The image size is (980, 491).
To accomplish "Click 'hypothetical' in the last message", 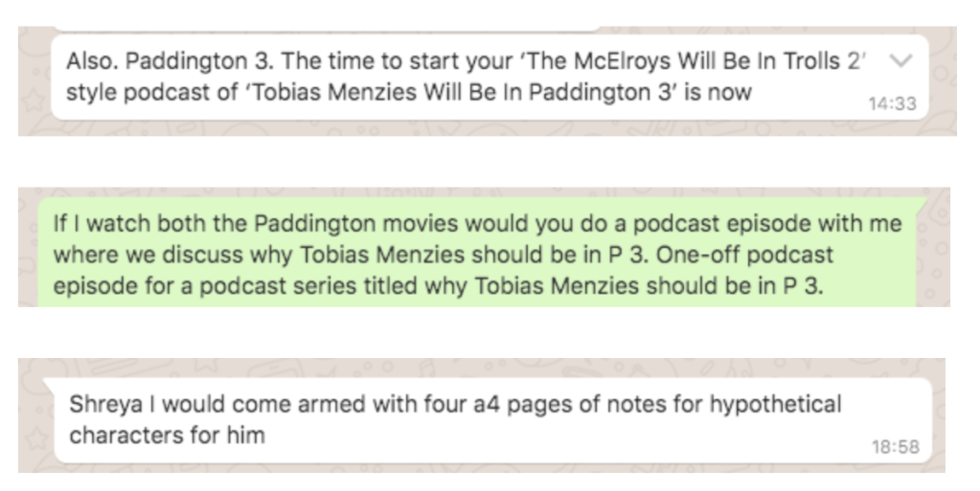I will (775, 404).
